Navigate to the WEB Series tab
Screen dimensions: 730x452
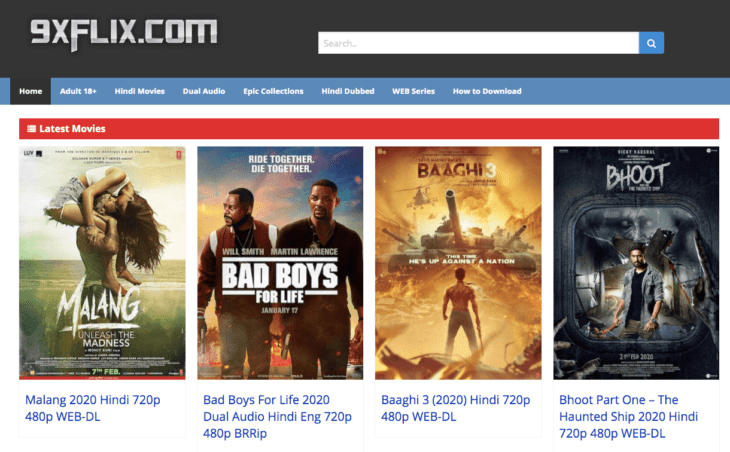[x=413, y=91]
